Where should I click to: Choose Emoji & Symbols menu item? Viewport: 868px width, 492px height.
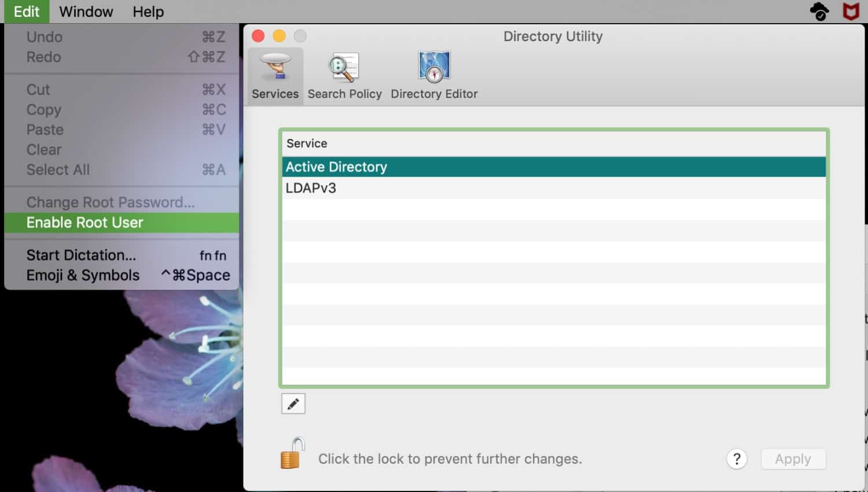coord(122,275)
